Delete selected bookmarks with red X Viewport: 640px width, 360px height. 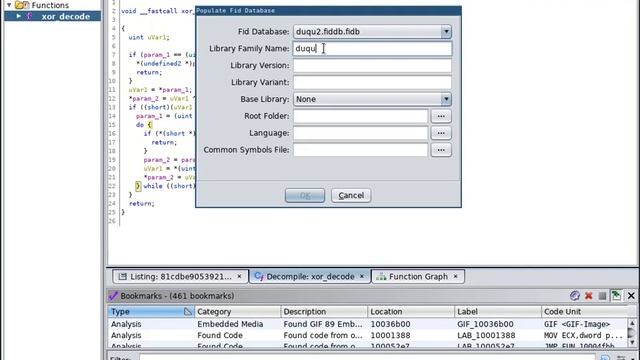589,296
